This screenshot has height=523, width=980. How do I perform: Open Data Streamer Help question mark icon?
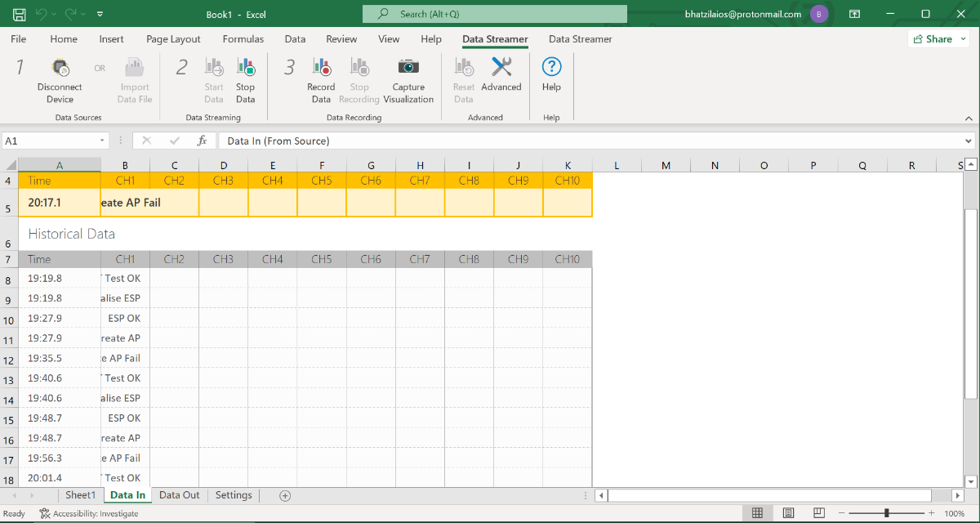point(551,67)
